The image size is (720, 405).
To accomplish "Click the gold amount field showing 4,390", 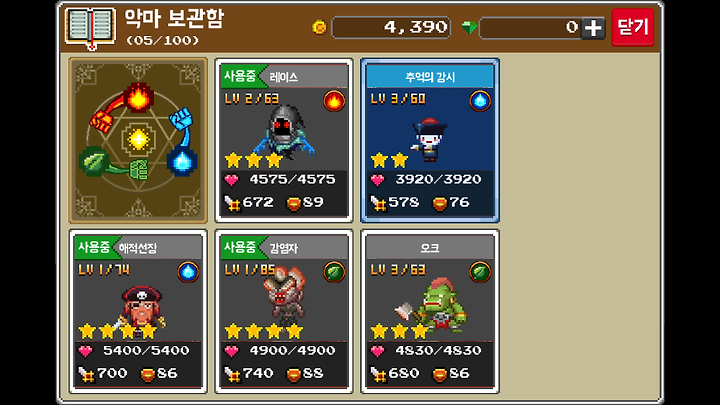I will 391,28.
